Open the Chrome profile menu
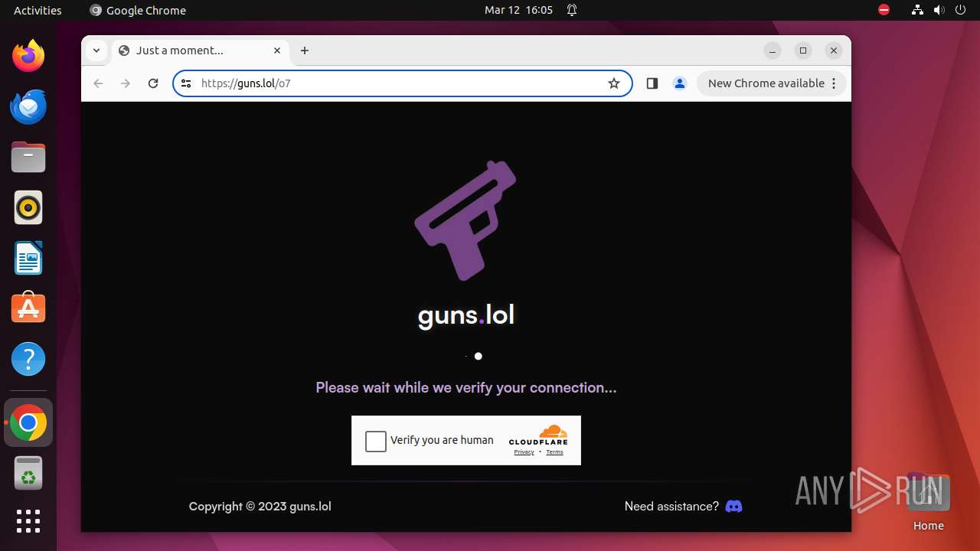 [x=679, y=83]
